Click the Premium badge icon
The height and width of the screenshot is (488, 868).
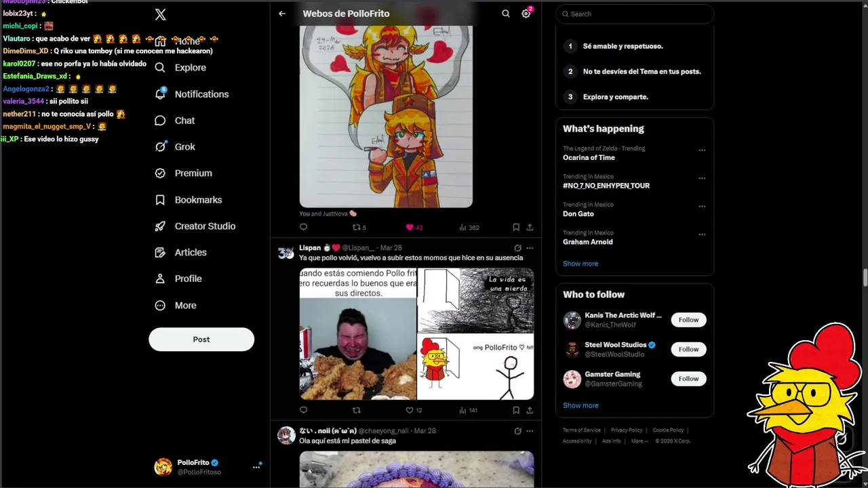tap(160, 174)
